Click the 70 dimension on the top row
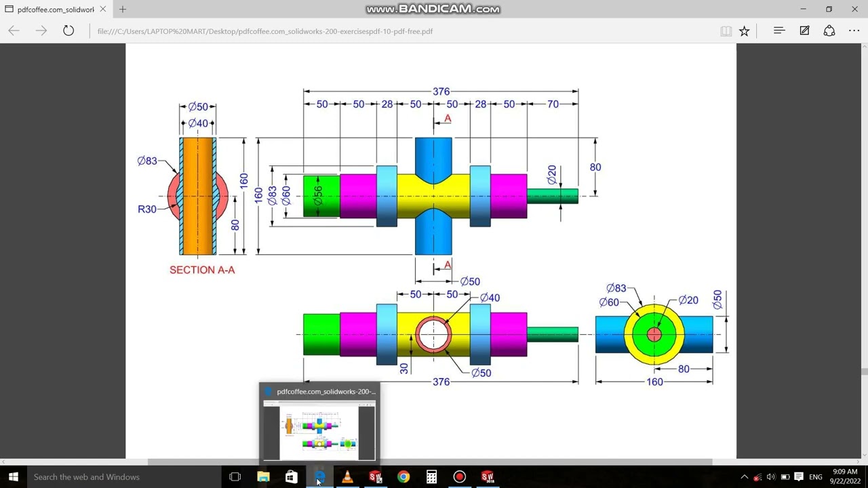 pyautogui.click(x=553, y=104)
